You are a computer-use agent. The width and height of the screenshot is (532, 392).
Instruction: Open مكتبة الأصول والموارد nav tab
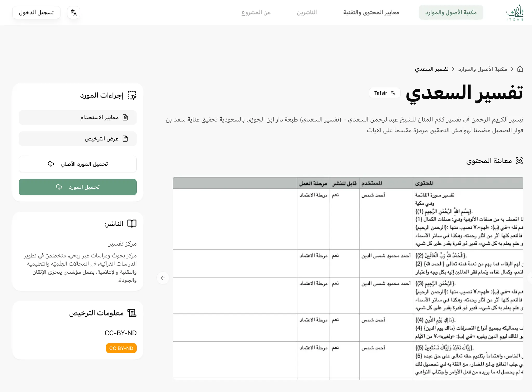pos(451,12)
